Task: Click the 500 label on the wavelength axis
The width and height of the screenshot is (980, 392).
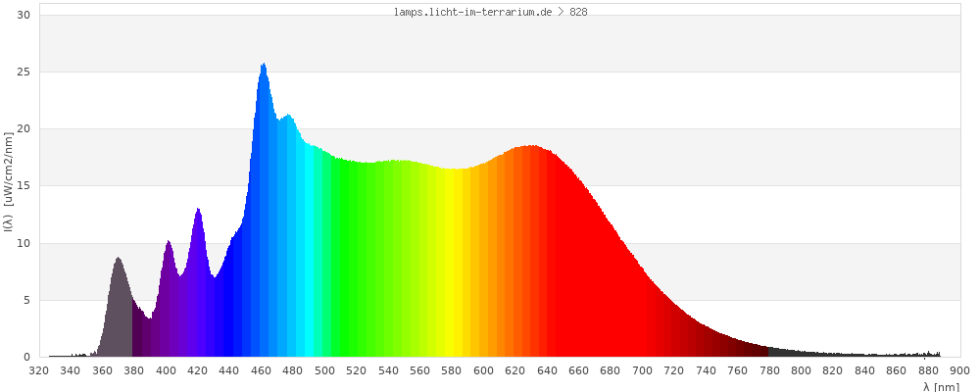Action: 324,370
